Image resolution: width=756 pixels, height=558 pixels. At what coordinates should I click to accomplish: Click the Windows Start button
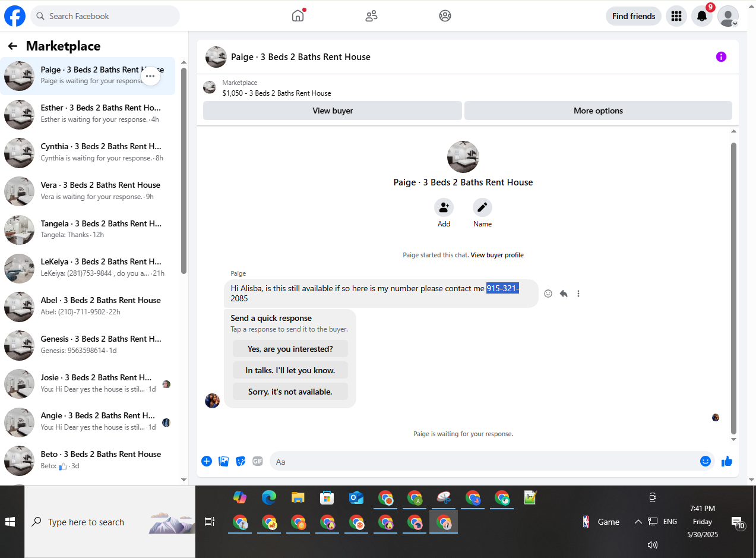click(10, 522)
